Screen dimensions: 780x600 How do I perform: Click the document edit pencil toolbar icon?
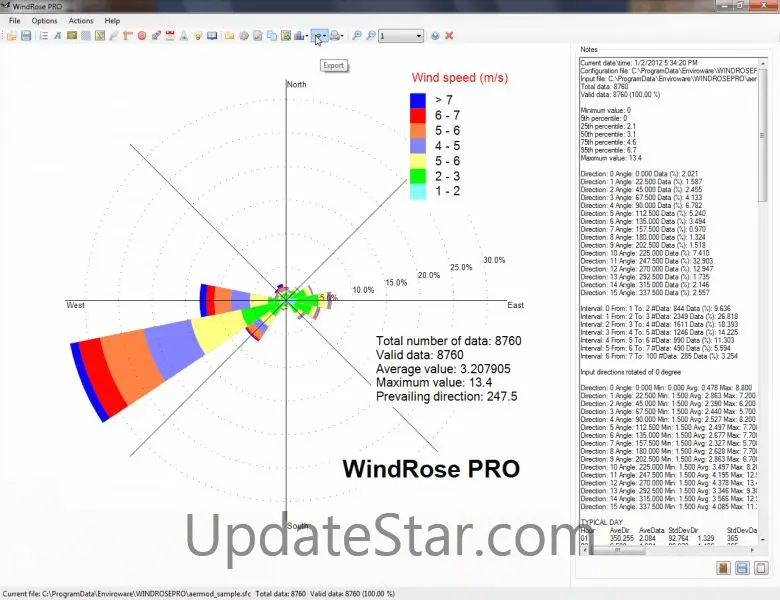point(258,36)
